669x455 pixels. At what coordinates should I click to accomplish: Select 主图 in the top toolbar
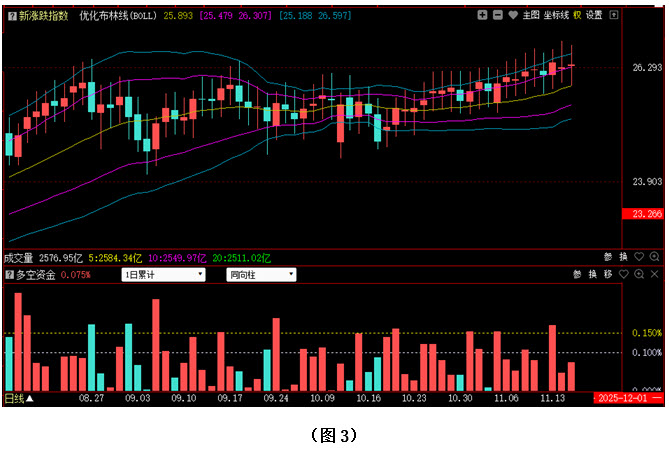[531, 15]
